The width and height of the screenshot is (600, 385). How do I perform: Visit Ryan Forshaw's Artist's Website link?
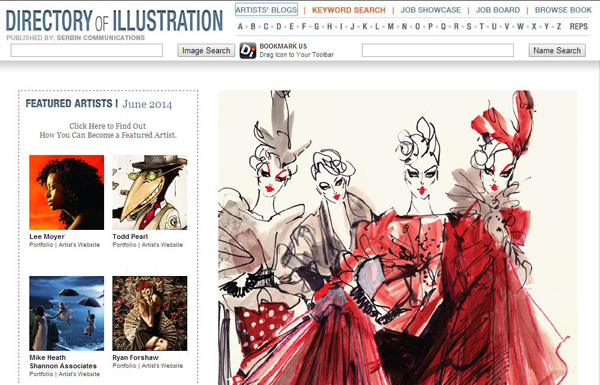coord(162,365)
